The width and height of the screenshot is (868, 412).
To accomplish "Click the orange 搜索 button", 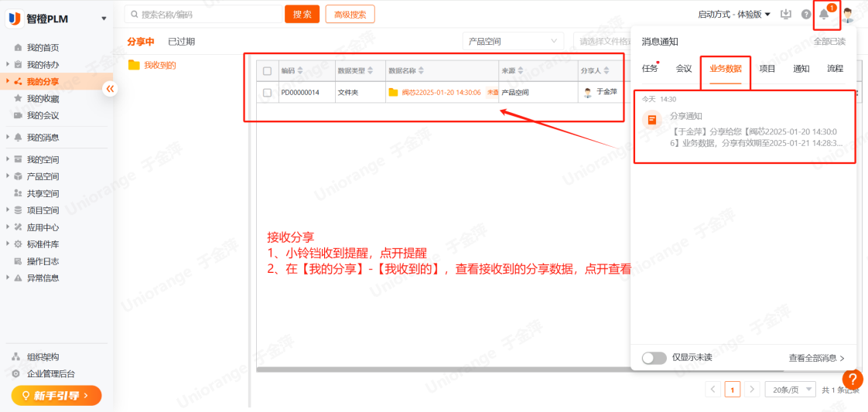I will 302,14.
